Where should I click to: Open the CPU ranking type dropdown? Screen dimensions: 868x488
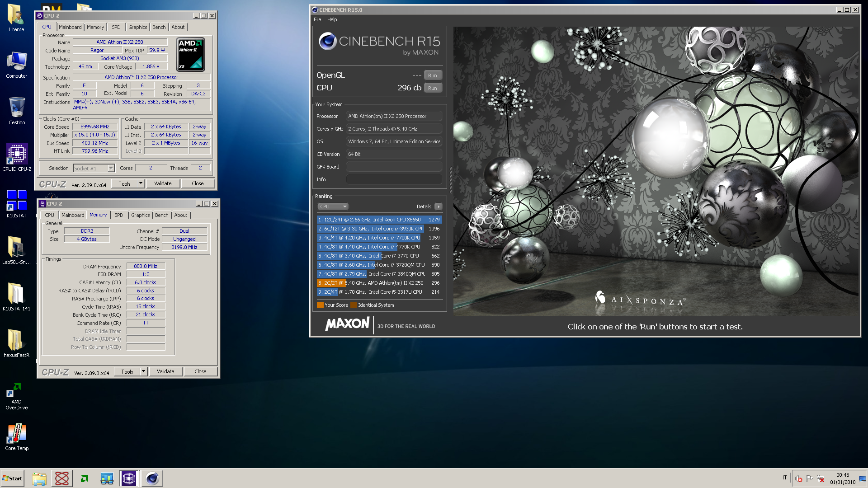tap(333, 206)
